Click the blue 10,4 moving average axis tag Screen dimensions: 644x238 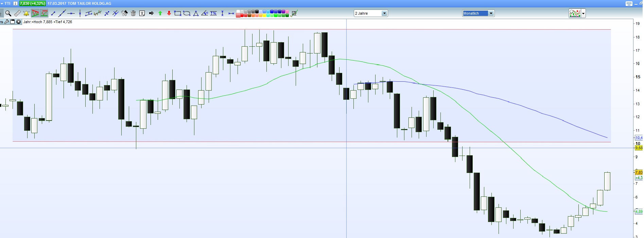[639, 138]
